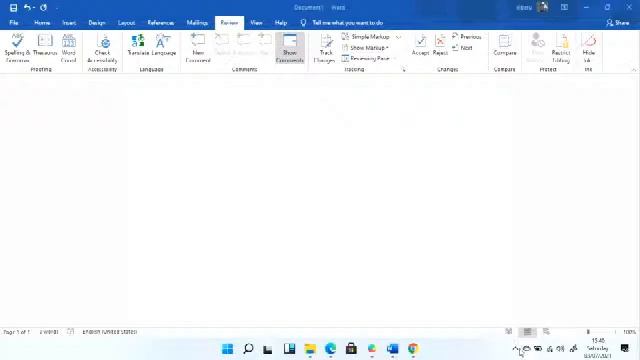The height and width of the screenshot is (360, 640).
Task: Click the Page 1 of 1 status
Action: point(17,332)
